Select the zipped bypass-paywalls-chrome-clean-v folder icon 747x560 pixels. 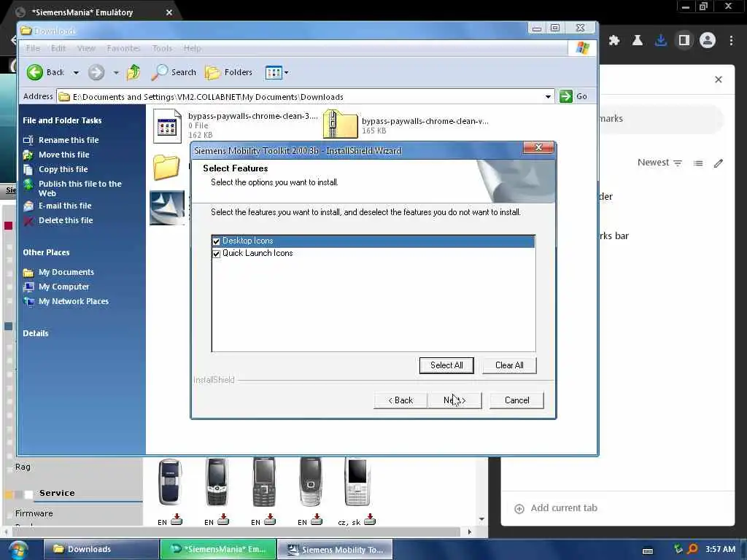(x=340, y=125)
